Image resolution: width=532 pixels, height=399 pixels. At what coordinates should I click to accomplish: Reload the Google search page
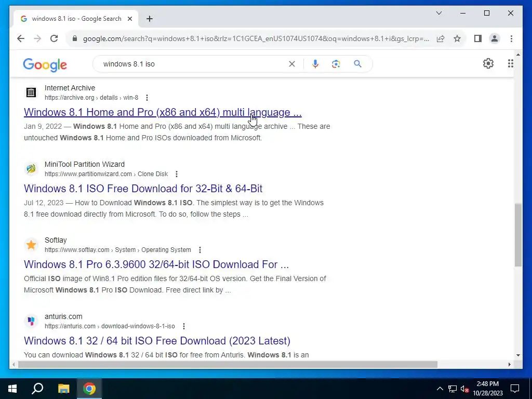click(54, 38)
